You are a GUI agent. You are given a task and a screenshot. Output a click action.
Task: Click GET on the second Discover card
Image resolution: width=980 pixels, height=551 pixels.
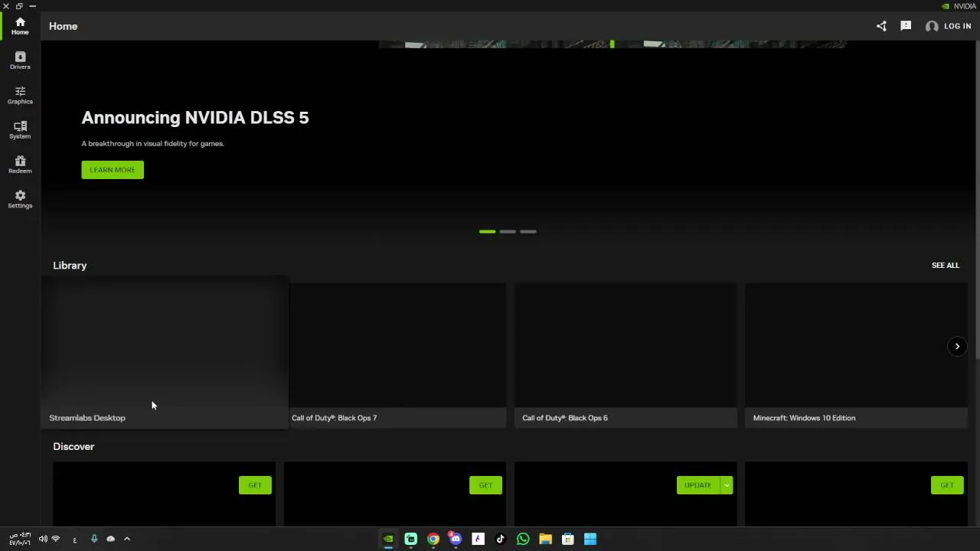coord(485,485)
